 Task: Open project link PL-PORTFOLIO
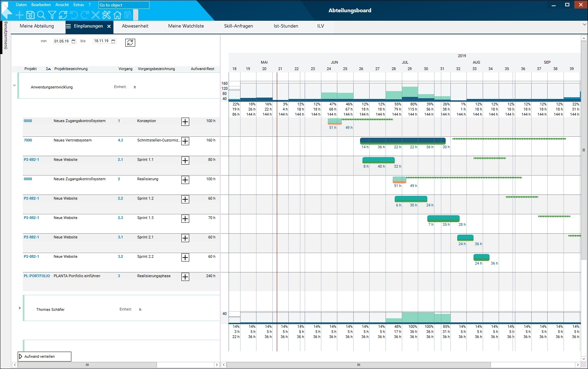[37, 276]
